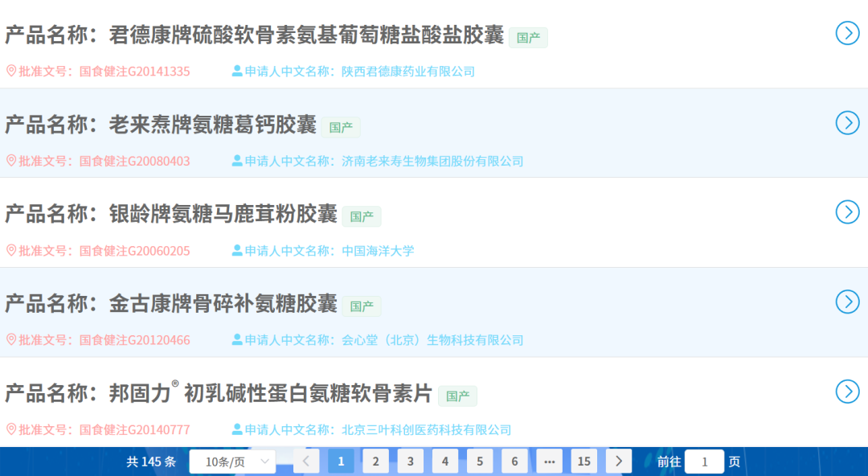This screenshot has height=476, width=868.
Task: Open product 君德康牌硫酸软骨素氨基葡萄糖盐酸盐胶囊
Action: point(306,35)
